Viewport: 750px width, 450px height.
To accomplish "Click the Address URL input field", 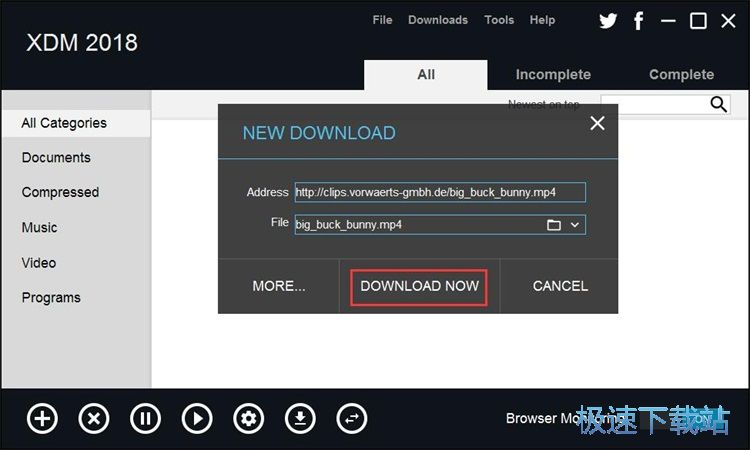I will (x=440, y=192).
